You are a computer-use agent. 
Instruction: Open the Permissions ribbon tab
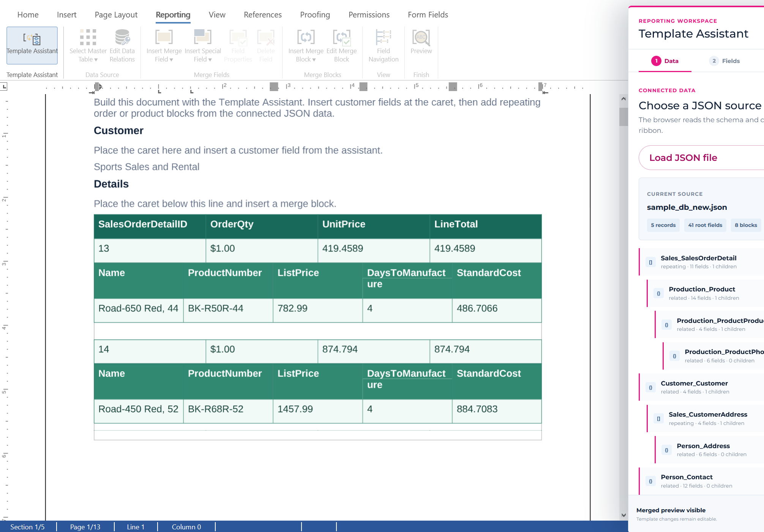[369, 15]
